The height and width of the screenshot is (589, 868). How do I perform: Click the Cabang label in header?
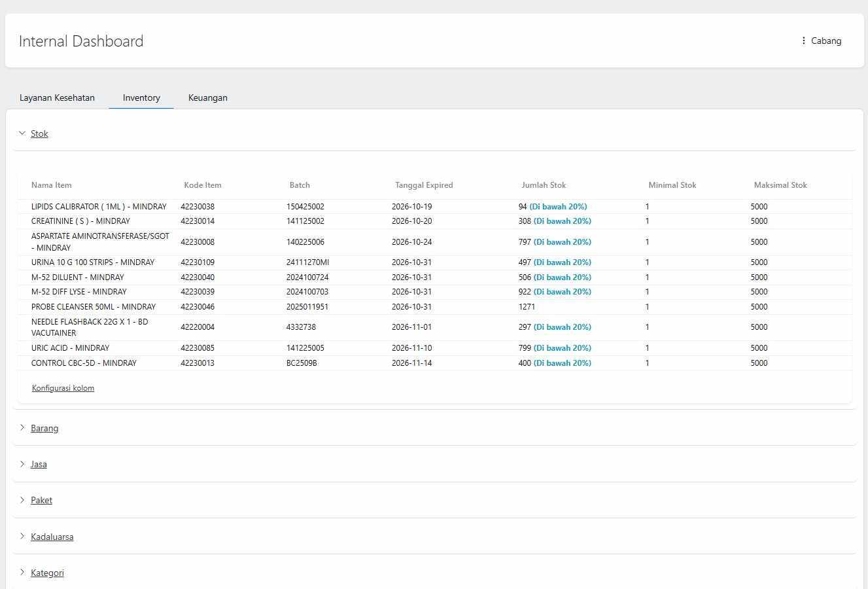826,41
